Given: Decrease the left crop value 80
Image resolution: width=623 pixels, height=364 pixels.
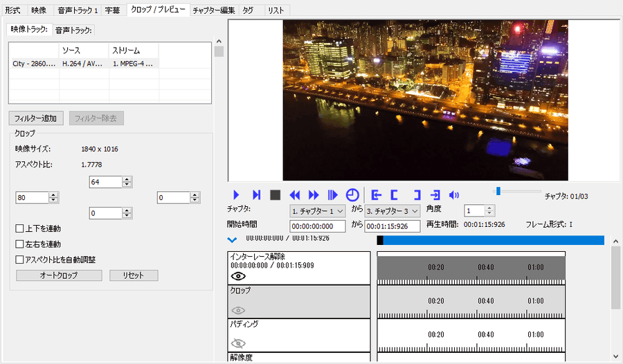Looking at the screenshot, I should pyautogui.click(x=53, y=200).
